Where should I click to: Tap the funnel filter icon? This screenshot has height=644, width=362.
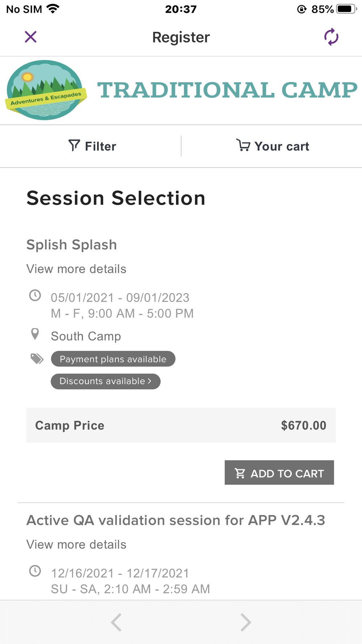tap(74, 146)
